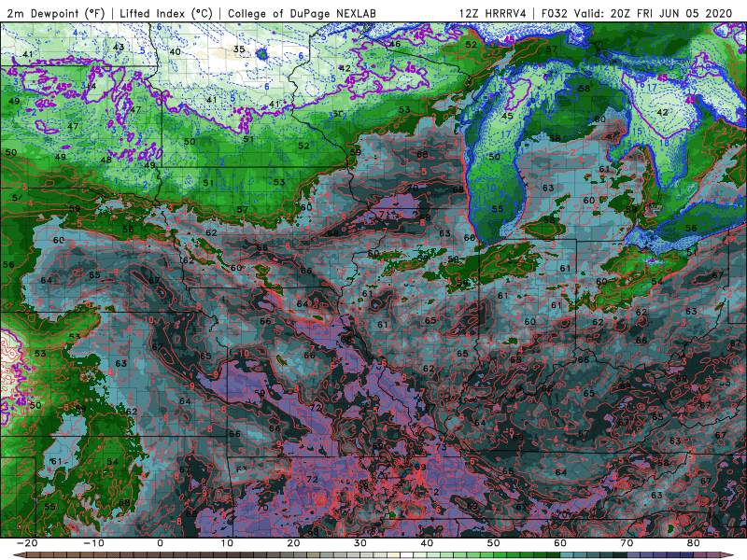Click the '30' label on the color scale
Viewport: 747px width, 560px height.
coord(360,543)
